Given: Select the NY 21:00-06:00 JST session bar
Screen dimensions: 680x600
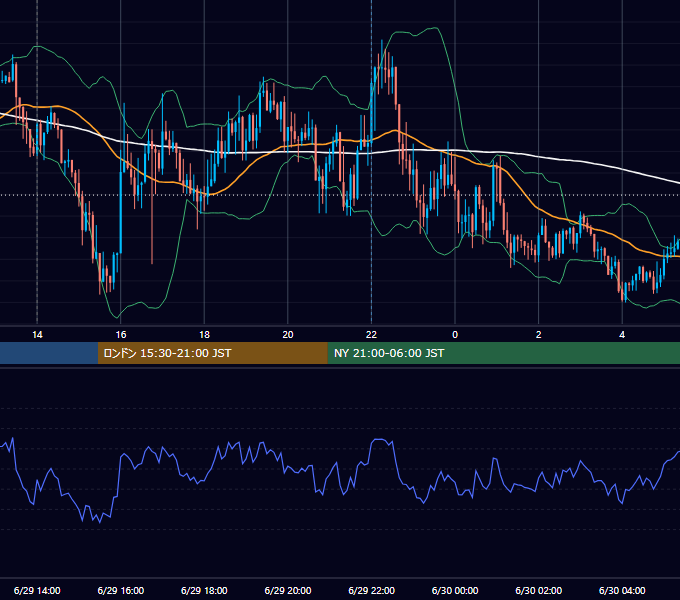Looking at the screenshot, I should (503, 353).
